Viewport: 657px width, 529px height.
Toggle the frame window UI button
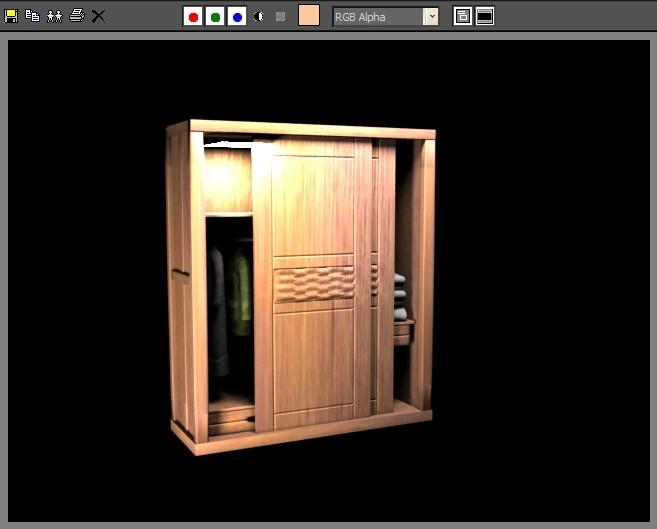pyautogui.click(x=485, y=16)
